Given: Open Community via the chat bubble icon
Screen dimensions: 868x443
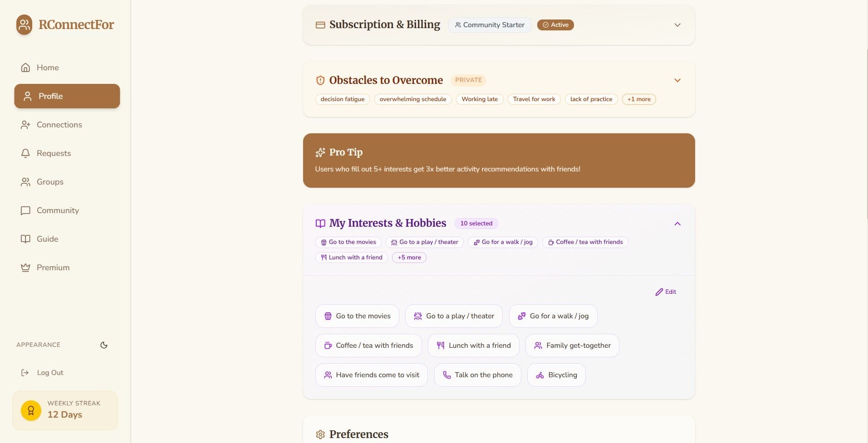Looking at the screenshot, I should tap(25, 210).
